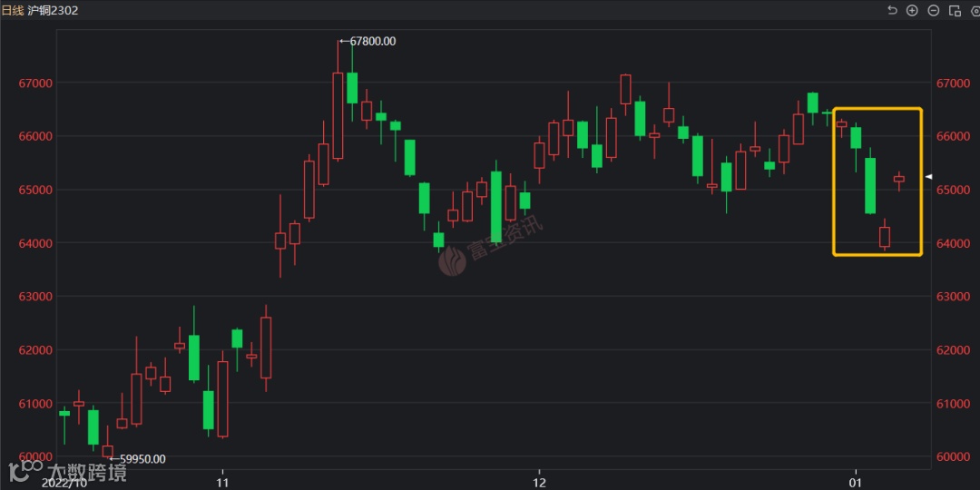Open the pop-out window icon

pyautogui.click(x=955, y=10)
